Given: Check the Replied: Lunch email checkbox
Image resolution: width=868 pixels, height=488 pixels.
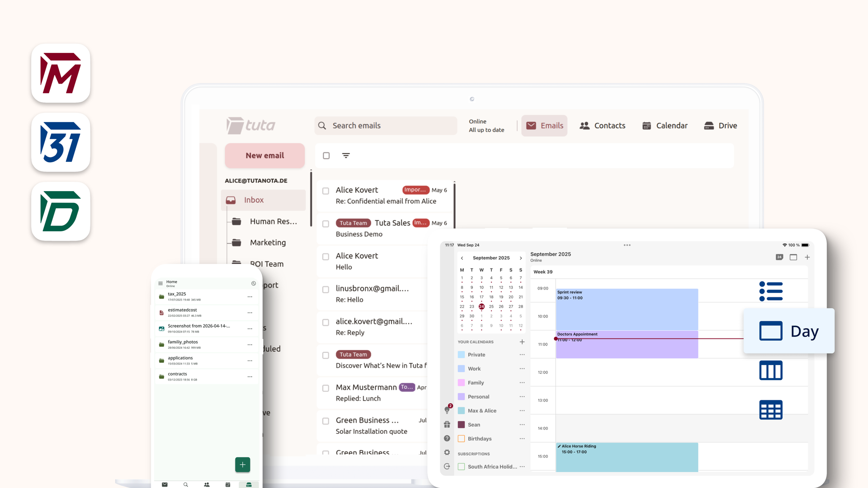Looking at the screenshot, I should 325,388.
